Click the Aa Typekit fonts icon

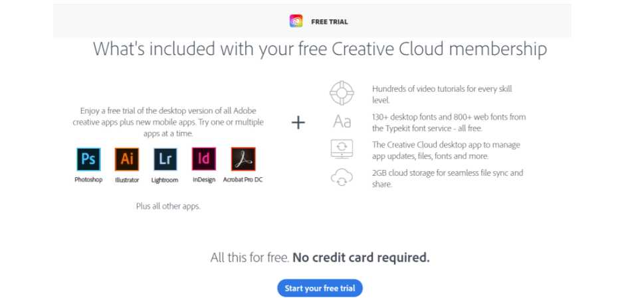[342, 121]
